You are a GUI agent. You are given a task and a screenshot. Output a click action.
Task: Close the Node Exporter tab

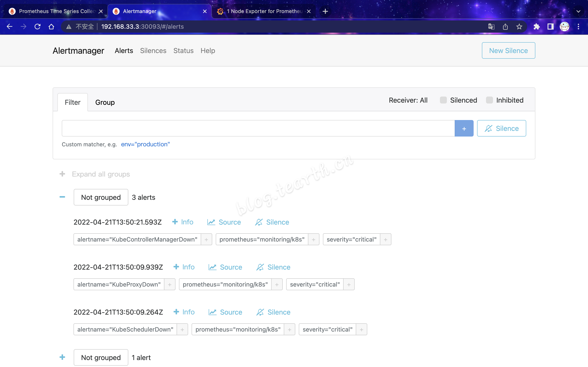tap(309, 11)
